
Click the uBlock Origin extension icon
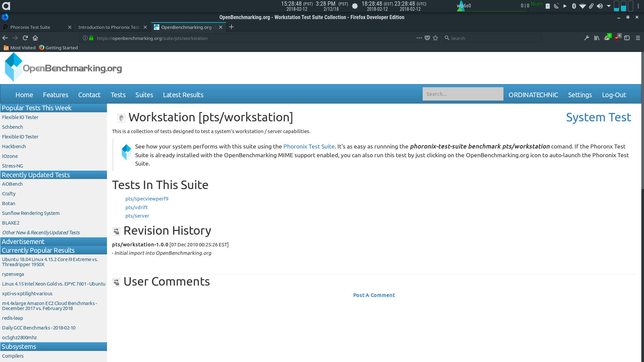click(x=618, y=38)
